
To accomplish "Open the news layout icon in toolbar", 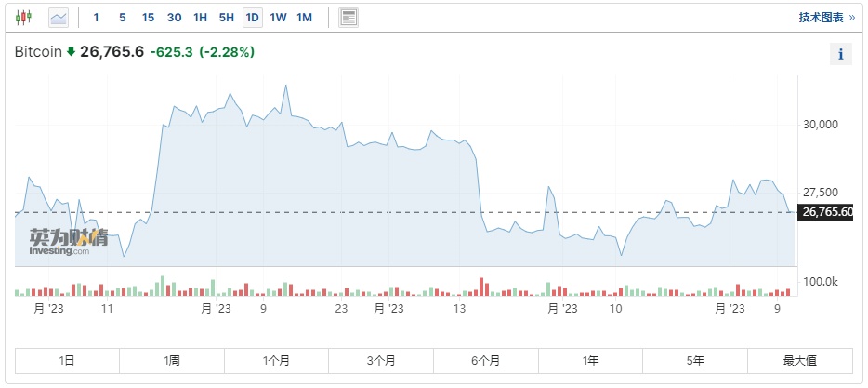I will click(349, 18).
